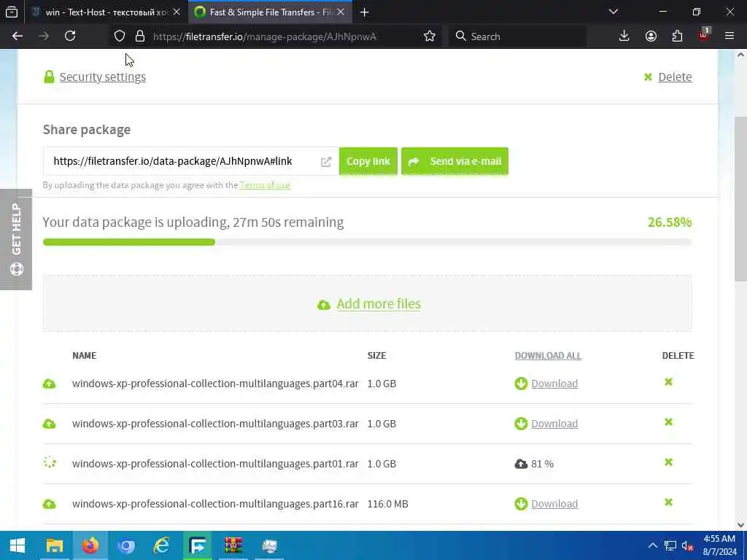
Task: Delete part04.rar with green X
Action: pyautogui.click(x=668, y=382)
